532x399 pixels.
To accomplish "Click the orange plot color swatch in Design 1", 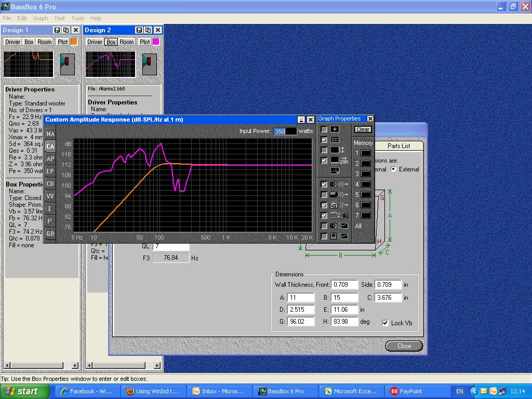I will [x=74, y=42].
